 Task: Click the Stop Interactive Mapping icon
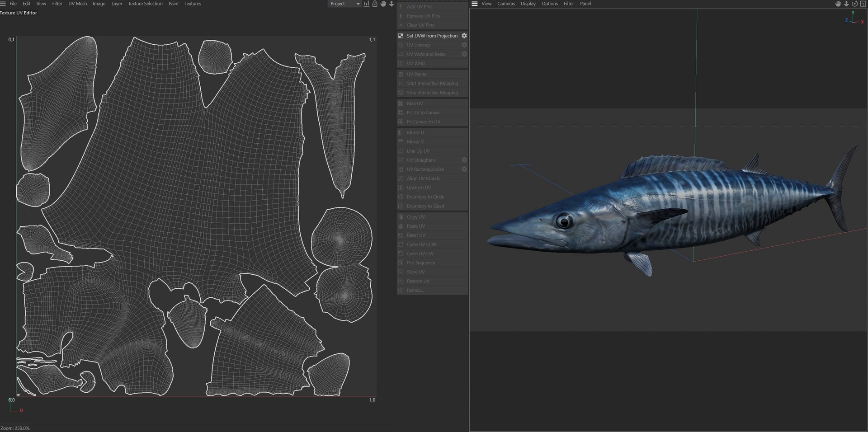pyautogui.click(x=401, y=93)
